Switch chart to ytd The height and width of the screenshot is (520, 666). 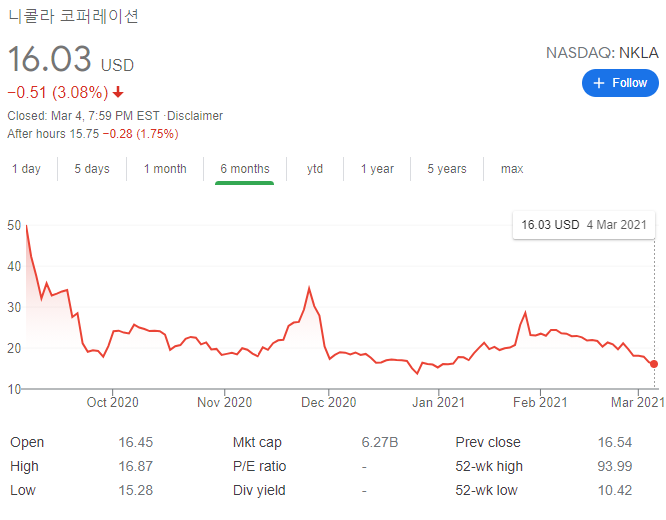315,169
